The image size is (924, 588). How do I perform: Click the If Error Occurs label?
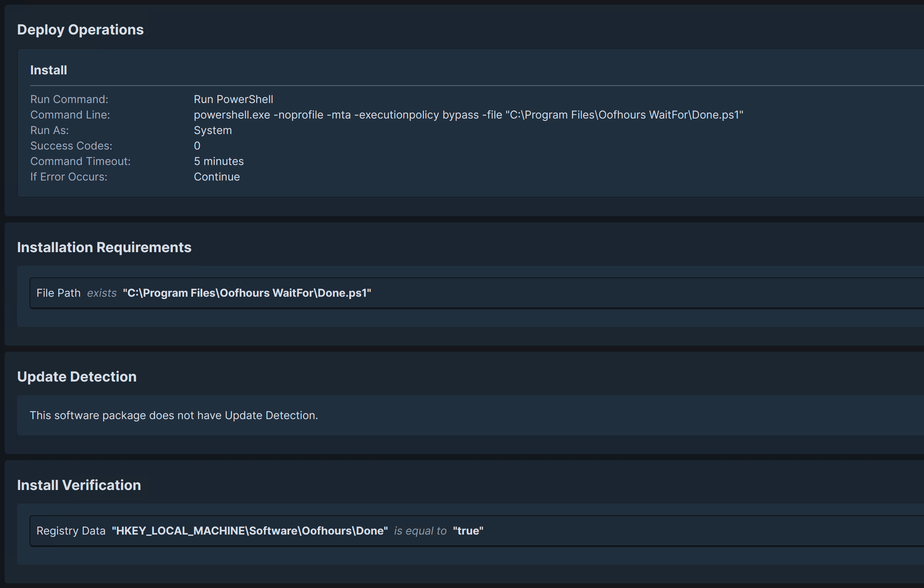(x=69, y=177)
